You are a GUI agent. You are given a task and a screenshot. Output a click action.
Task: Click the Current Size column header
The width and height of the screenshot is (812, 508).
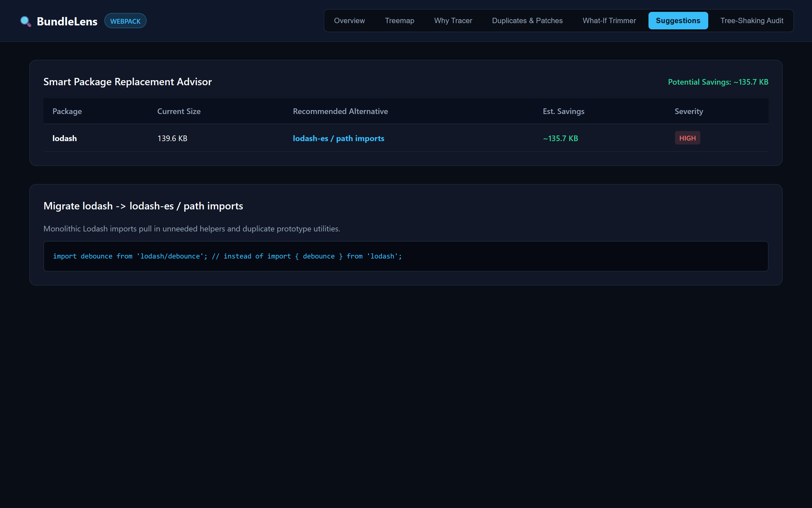pos(179,111)
